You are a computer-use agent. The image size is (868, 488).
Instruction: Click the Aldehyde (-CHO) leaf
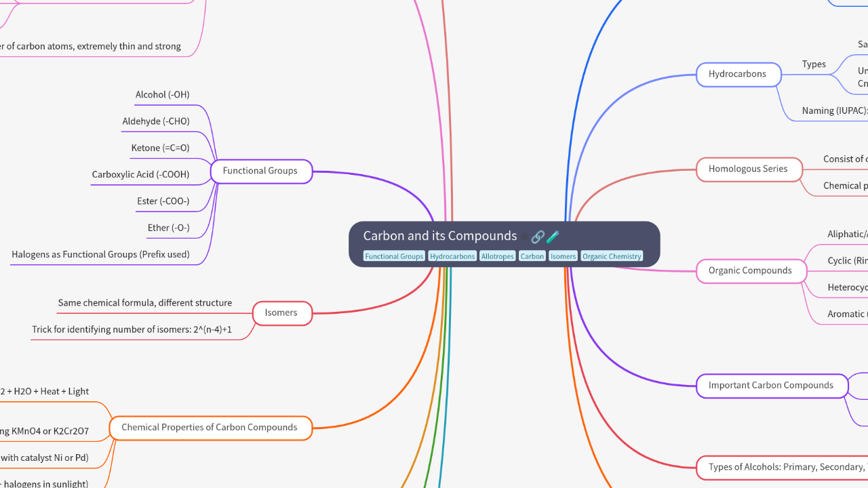[x=156, y=121]
